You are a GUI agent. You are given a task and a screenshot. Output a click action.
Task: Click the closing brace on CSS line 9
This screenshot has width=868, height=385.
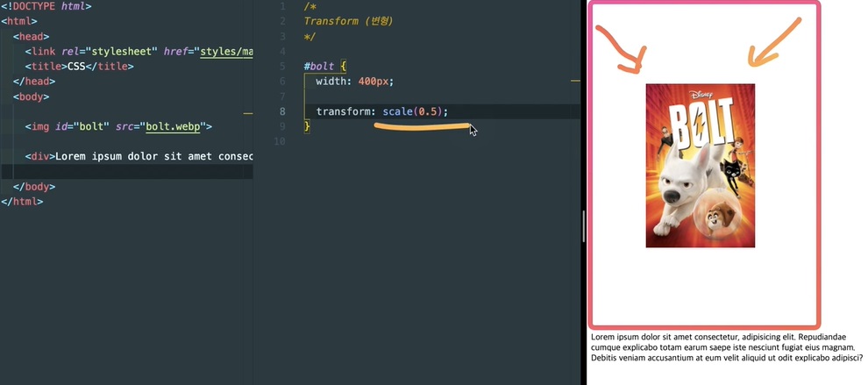point(307,126)
